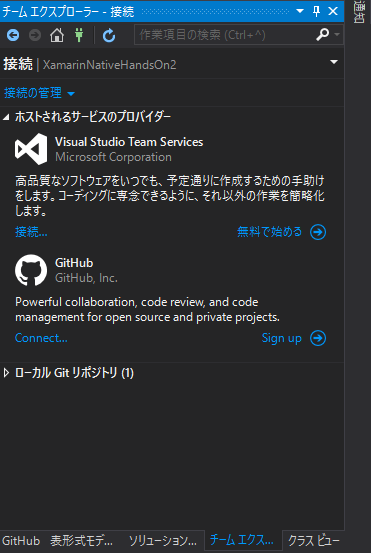Click Microsoft Corporation publisher text
The image size is (371, 553).
(x=113, y=157)
